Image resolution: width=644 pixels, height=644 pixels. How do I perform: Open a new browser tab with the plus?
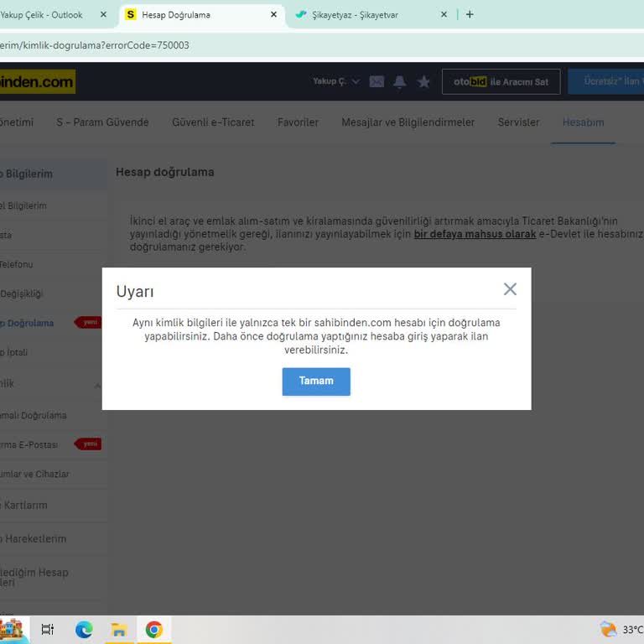click(x=470, y=14)
